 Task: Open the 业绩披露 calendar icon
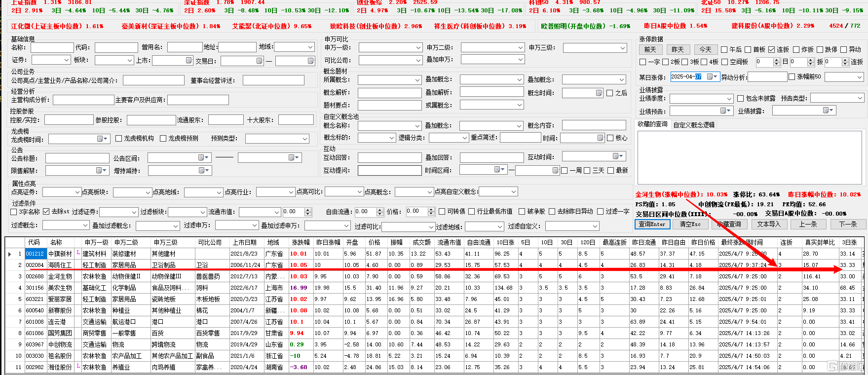[x=826, y=111]
